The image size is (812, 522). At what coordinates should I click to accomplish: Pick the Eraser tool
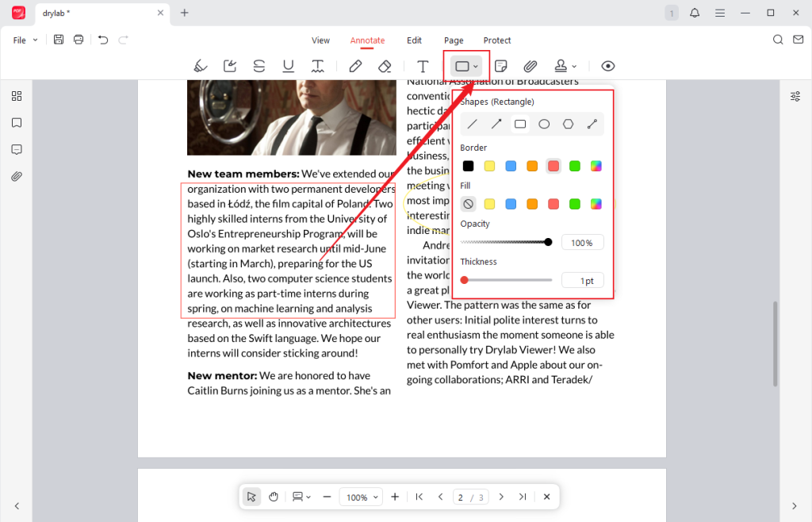tap(385, 66)
